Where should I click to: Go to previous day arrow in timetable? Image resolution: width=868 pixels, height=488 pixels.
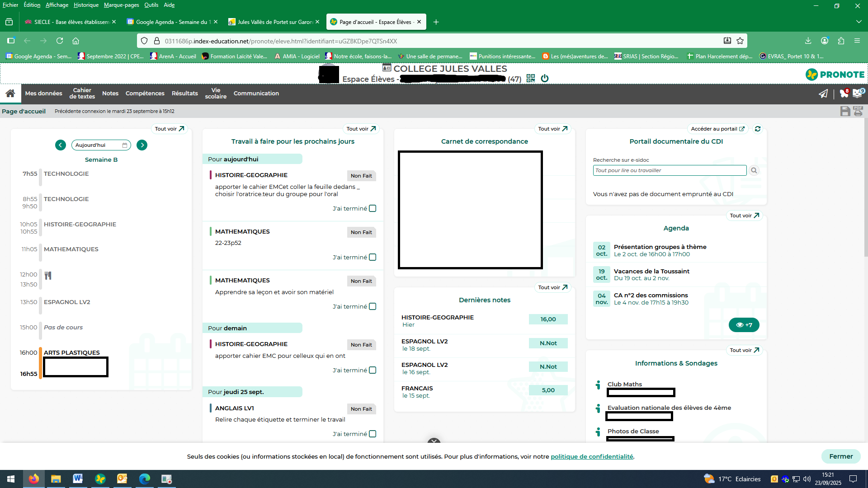(61, 145)
